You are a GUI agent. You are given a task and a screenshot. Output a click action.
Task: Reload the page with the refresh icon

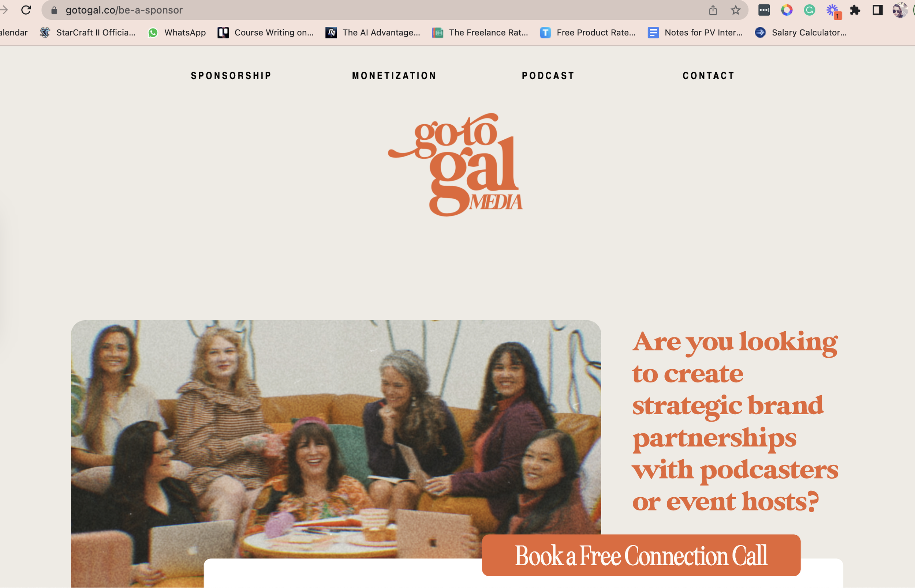(x=26, y=10)
